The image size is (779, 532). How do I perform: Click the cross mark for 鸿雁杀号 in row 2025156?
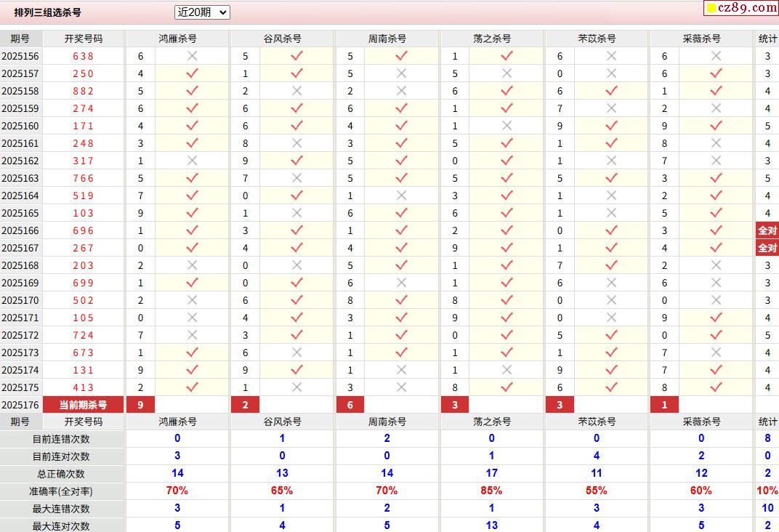pyautogui.click(x=193, y=56)
